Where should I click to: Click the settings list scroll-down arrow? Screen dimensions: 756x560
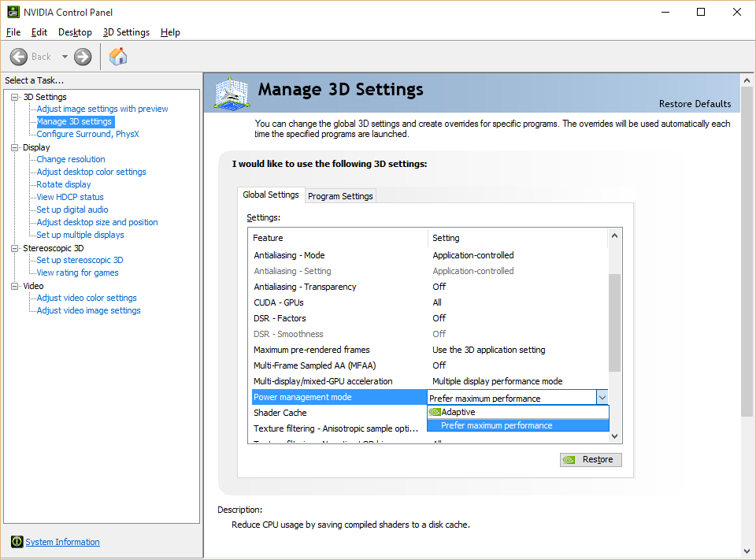615,436
